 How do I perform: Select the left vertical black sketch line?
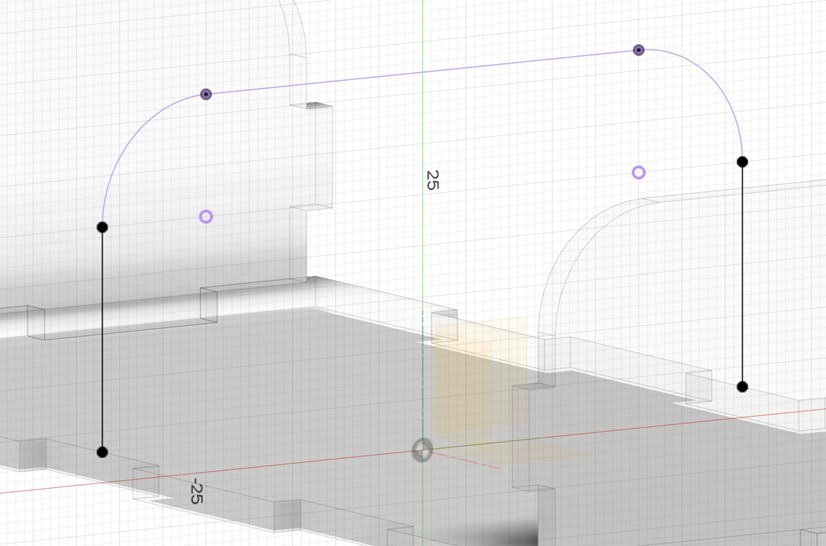(102, 340)
